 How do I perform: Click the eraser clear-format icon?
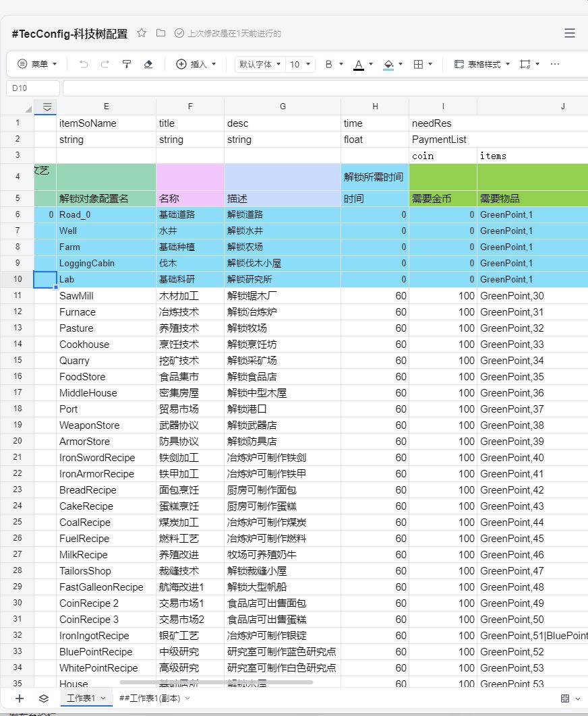[x=148, y=64]
